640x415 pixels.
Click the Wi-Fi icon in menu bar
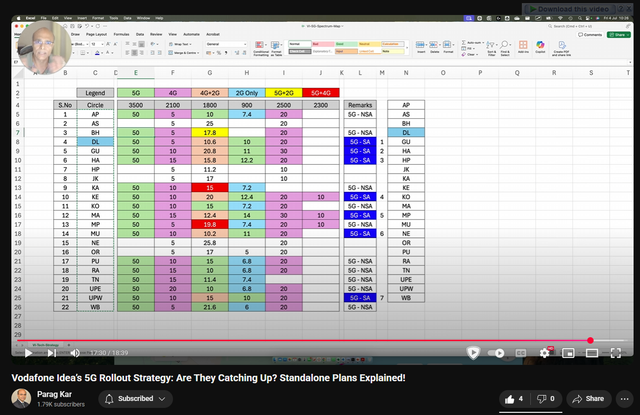(560, 18)
